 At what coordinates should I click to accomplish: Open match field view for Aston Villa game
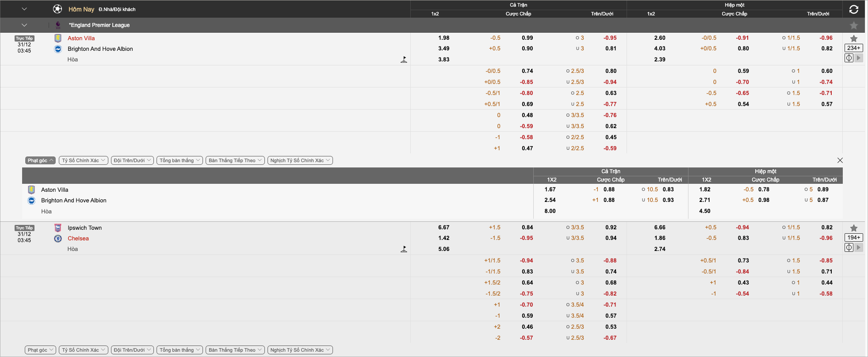(x=849, y=58)
